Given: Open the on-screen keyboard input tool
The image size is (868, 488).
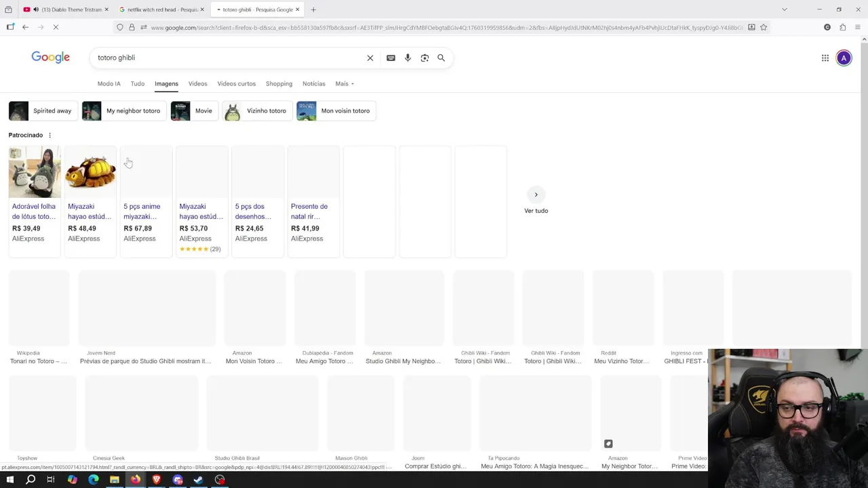Looking at the screenshot, I should click(x=391, y=58).
